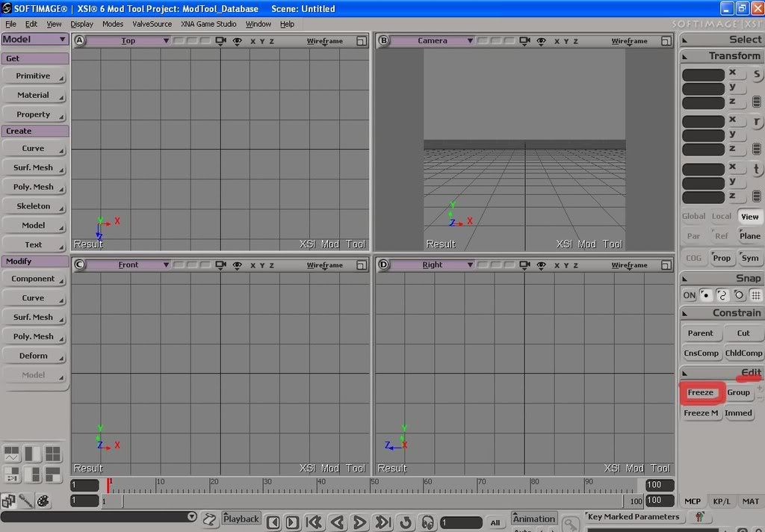The image size is (765, 532).
Task: Open the Camera view selector dropdown
Action: click(433, 41)
